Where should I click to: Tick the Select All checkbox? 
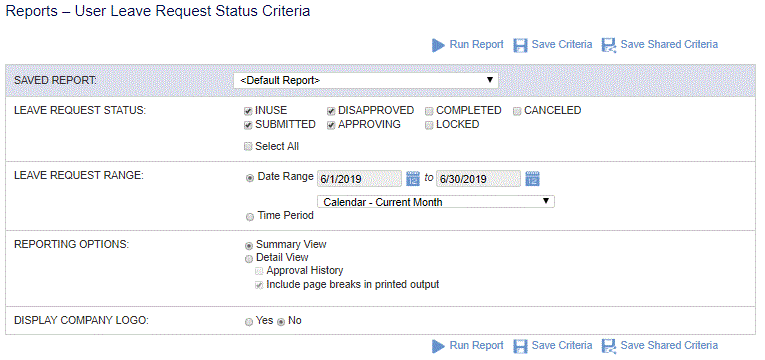248,146
